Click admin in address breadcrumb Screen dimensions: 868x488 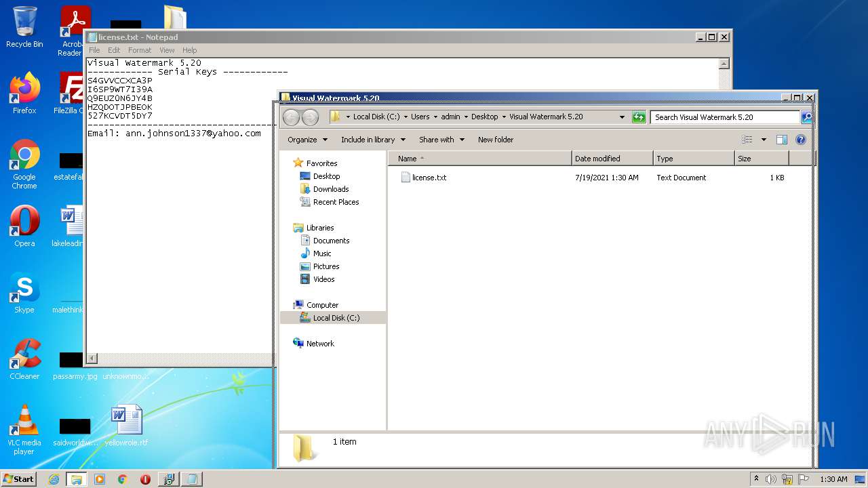(x=450, y=117)
